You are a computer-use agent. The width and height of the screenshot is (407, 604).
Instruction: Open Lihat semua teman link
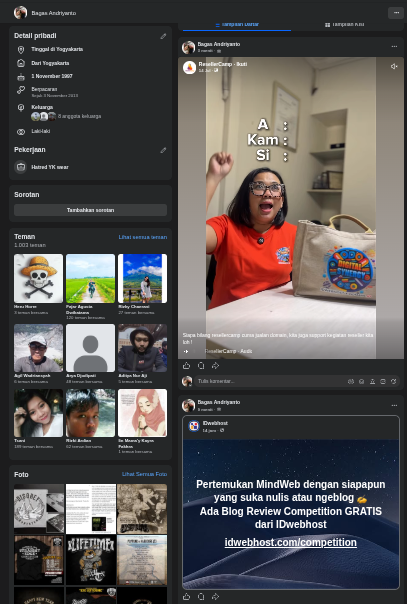[x=143, y=237]
